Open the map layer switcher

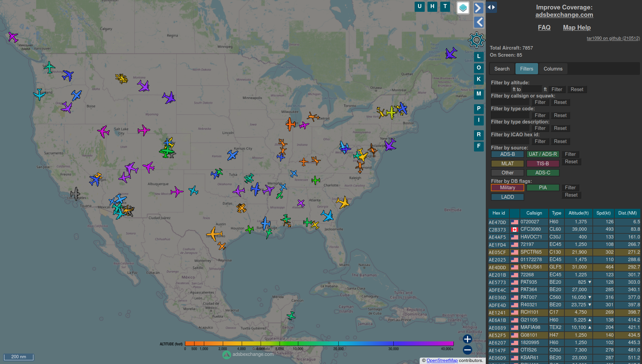pos(463,7)
